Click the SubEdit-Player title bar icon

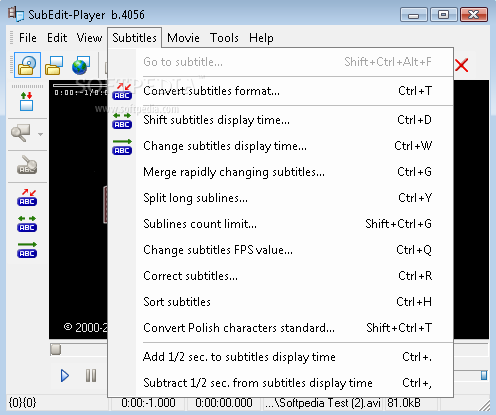click(16, 14)
